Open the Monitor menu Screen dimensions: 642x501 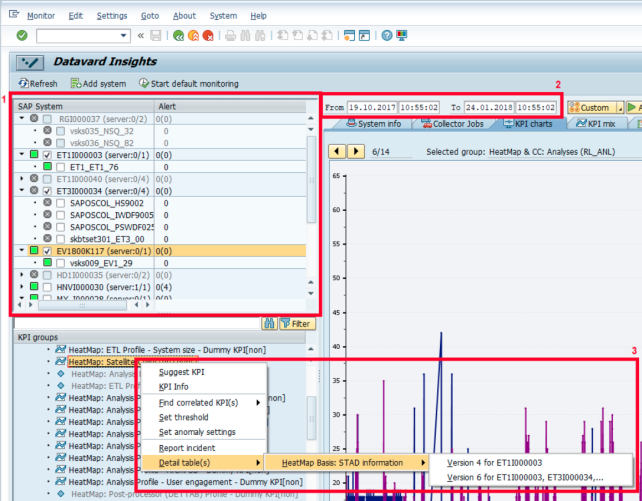(41, 16)
